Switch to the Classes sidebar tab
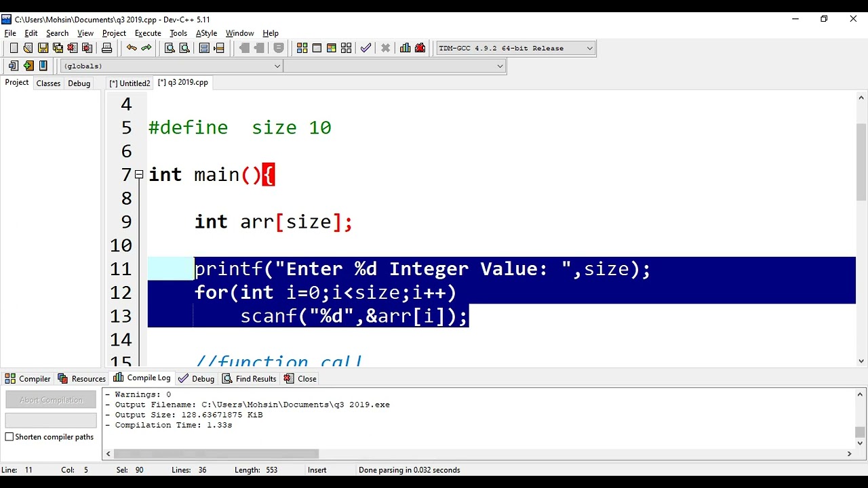The width and height of the screenshot is (868, 488). point(48,83)
